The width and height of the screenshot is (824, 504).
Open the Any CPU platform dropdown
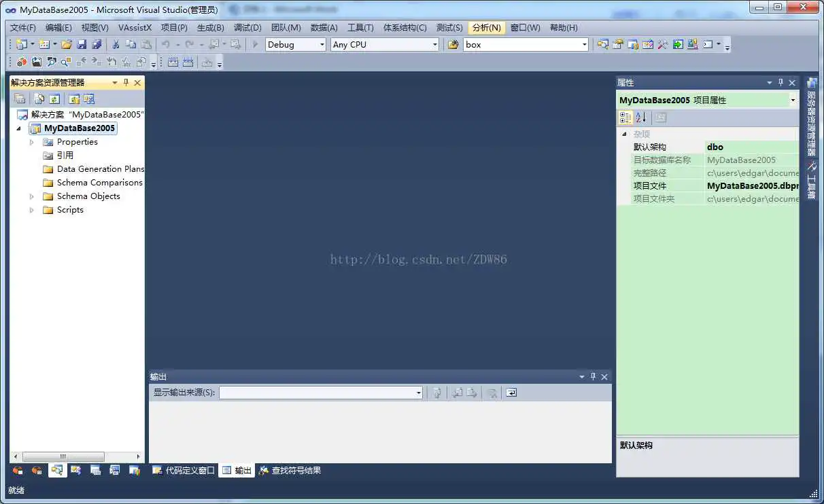click(x=435, y=45)
